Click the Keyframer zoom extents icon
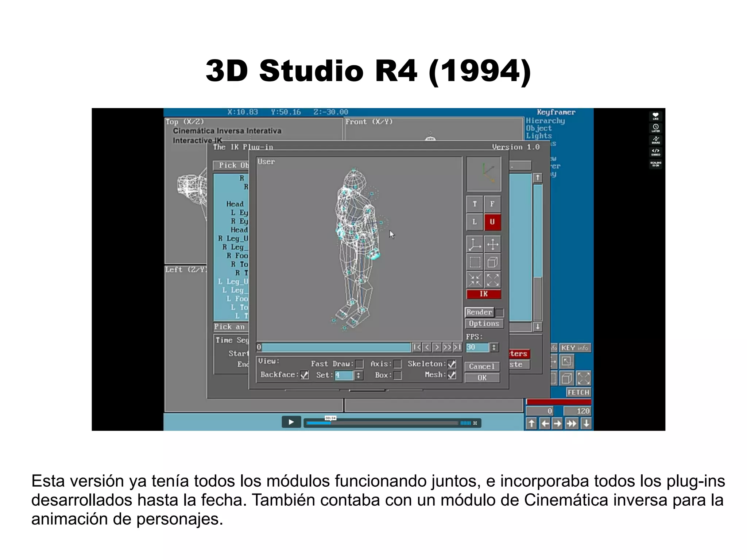The height and width of the screenshot is (560, 747). pyautogui.click(x=583, y=378)
